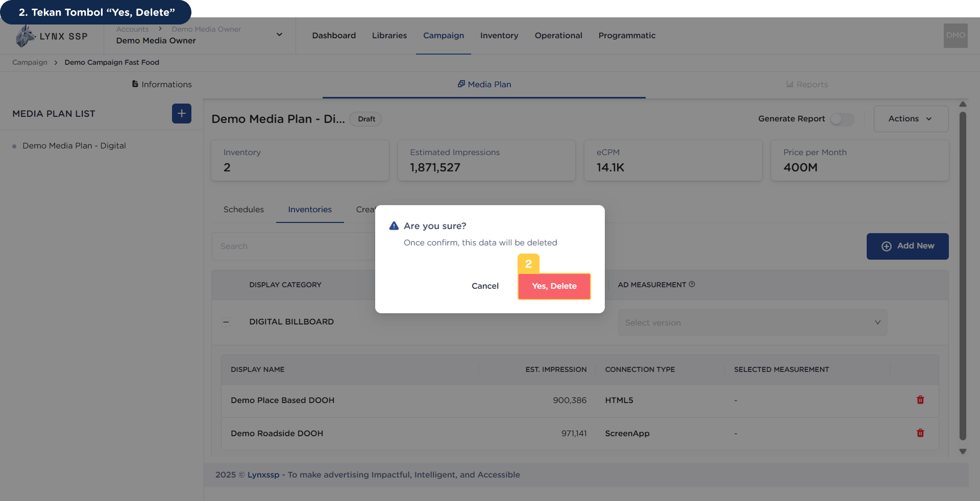Click the warning triangle icon in dialog

pos(394,226)
